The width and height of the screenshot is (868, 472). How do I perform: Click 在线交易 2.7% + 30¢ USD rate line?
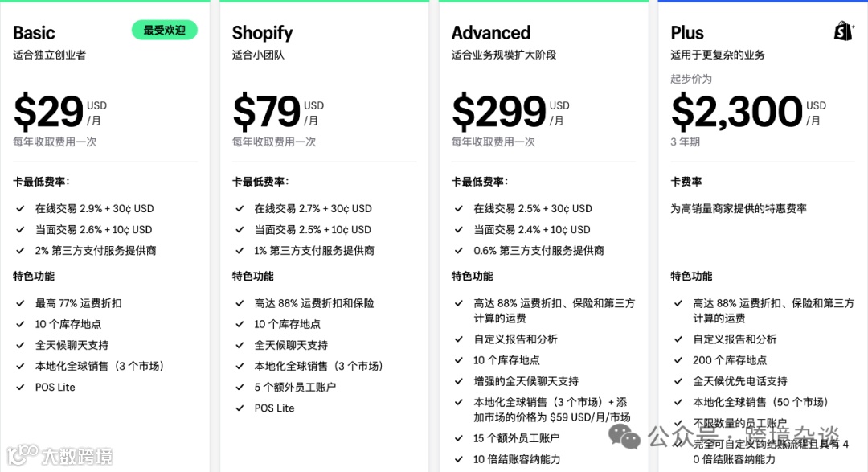point(313,208)
